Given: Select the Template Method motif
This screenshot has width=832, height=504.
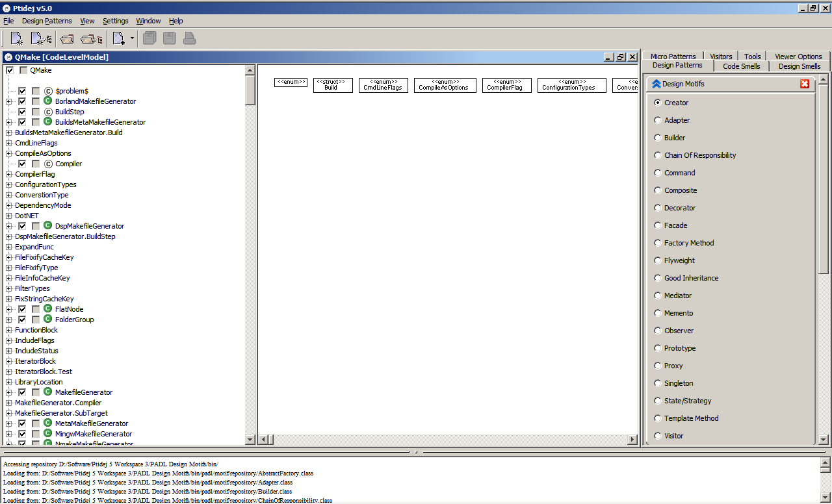Looking at the screenshot, I should (657, 418).
